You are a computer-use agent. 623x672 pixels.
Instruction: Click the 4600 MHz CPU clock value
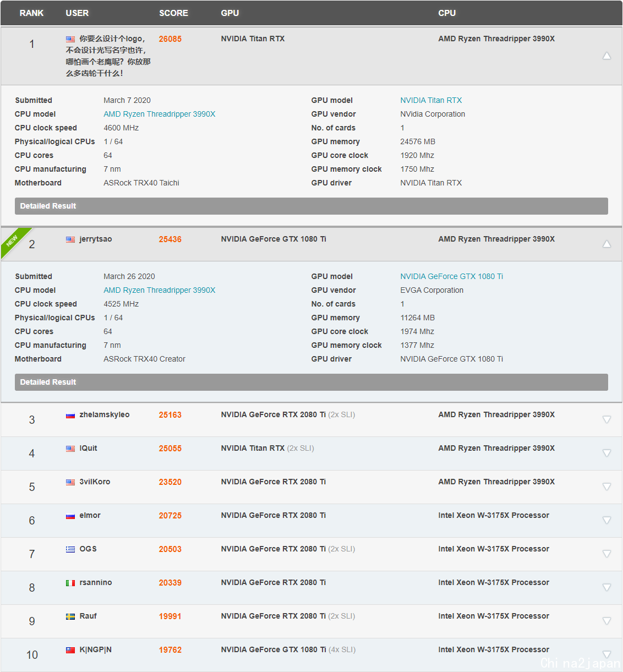[x=121, y=128]
